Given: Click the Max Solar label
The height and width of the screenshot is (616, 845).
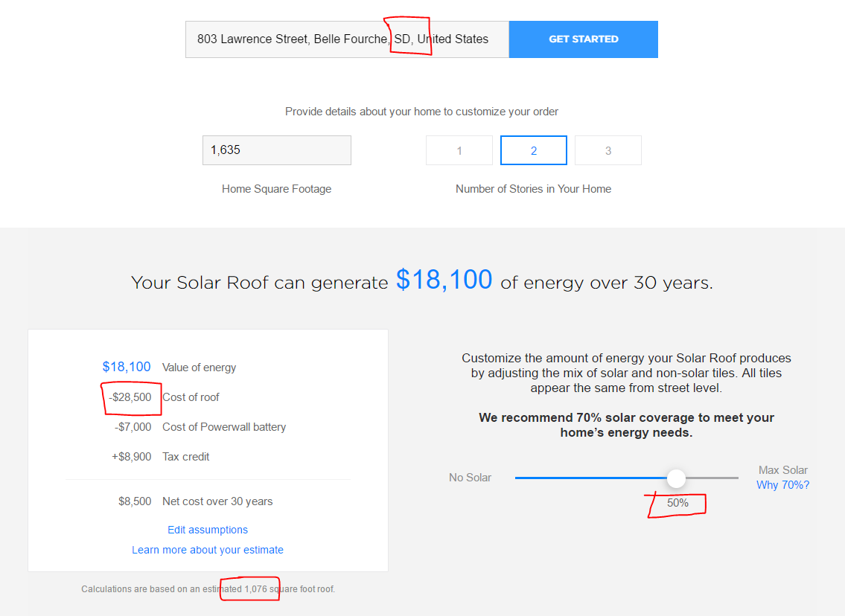Looking at the screenshot, I should coord(783,470).
